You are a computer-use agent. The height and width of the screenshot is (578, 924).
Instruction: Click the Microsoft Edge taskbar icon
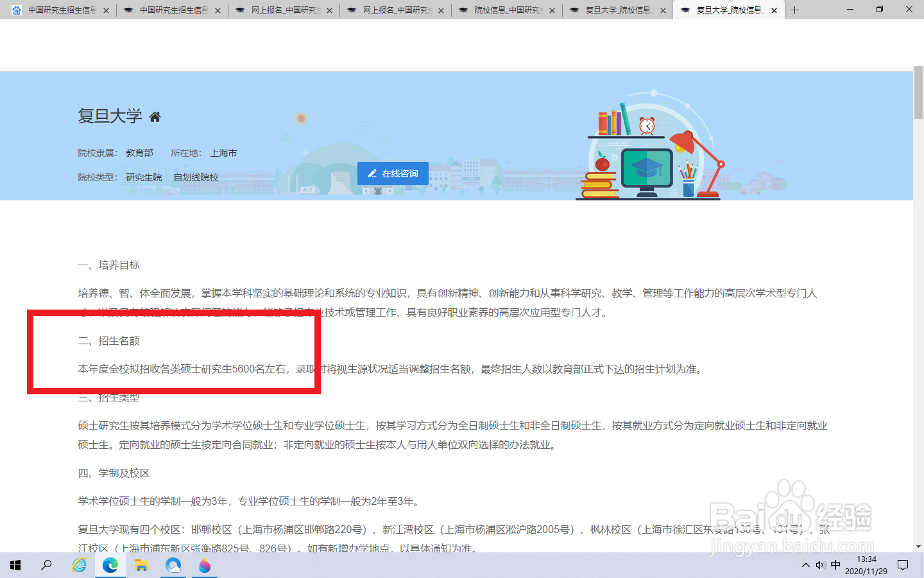[110, 566]
